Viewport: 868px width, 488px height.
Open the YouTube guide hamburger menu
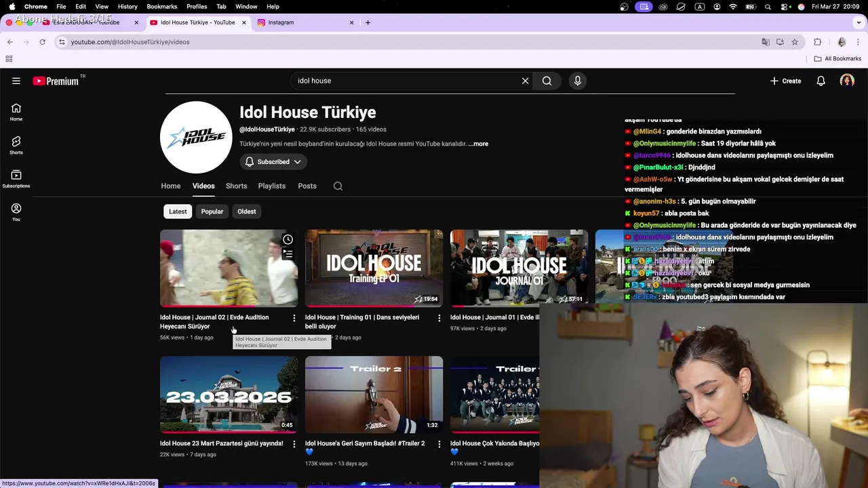coord(16,81)
